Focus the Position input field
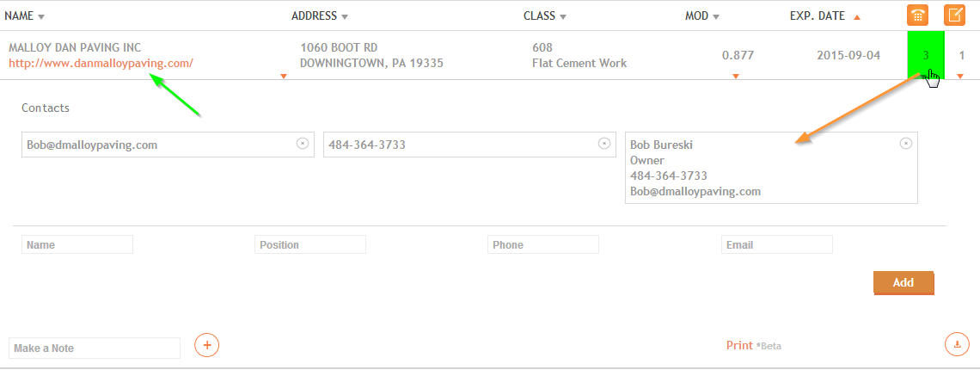Image resolution: width=980 pixels, height=370 pixels. 310,244
